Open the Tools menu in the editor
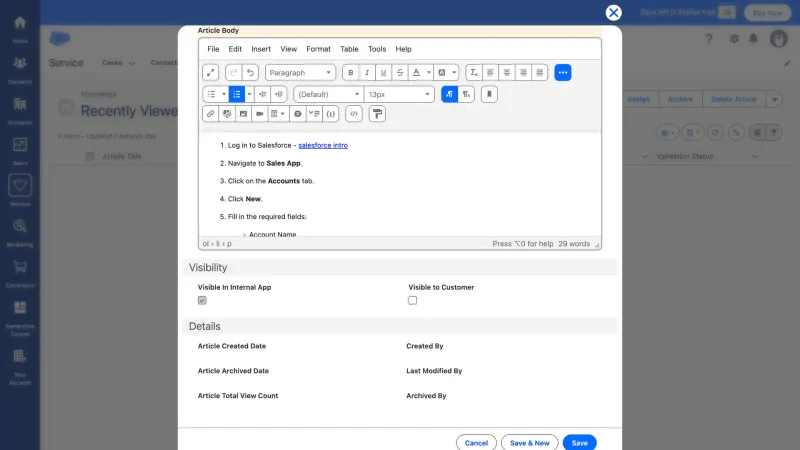The image size is (800, 450). pyautogui.click(x=377, y=49)
